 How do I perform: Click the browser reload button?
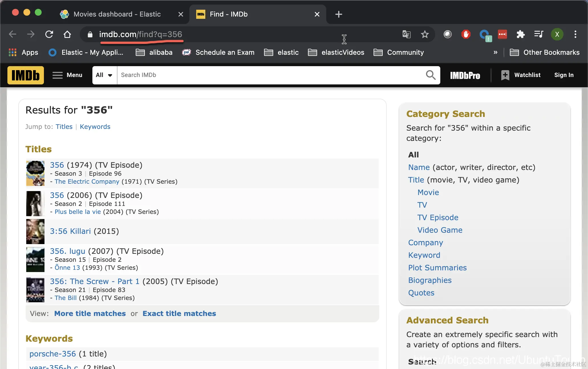click(x=49, y=35)
